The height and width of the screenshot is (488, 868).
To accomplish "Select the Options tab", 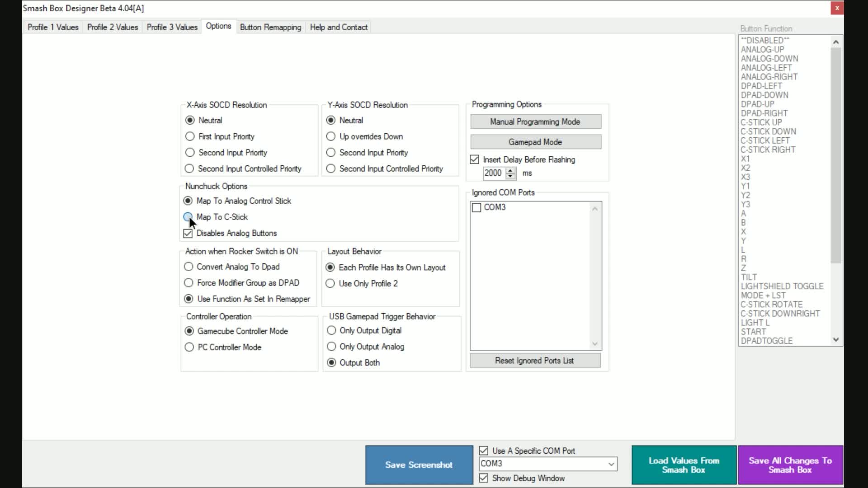I will [x=219, y=26].
